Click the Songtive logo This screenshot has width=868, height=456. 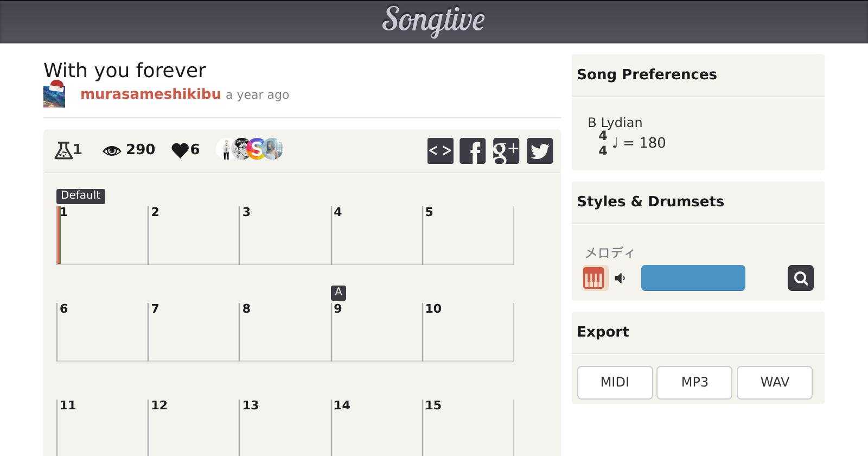coord(433,21)
